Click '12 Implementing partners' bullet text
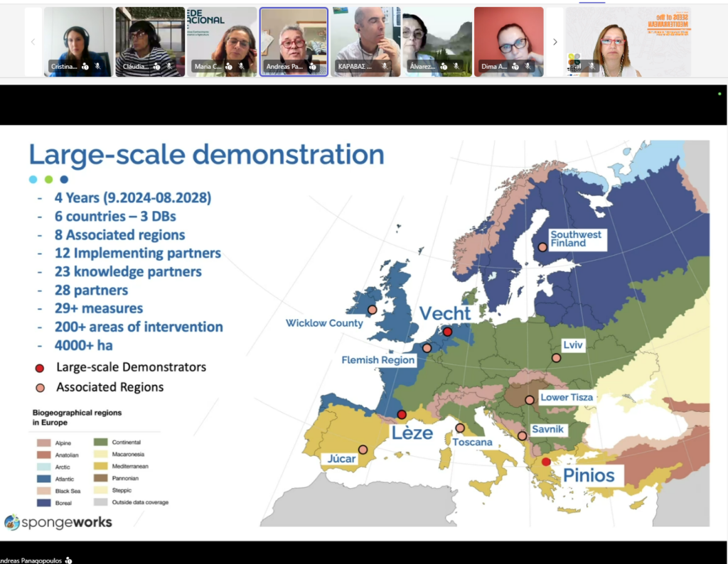The image size is (728, 564). click(x=138, y=253)
